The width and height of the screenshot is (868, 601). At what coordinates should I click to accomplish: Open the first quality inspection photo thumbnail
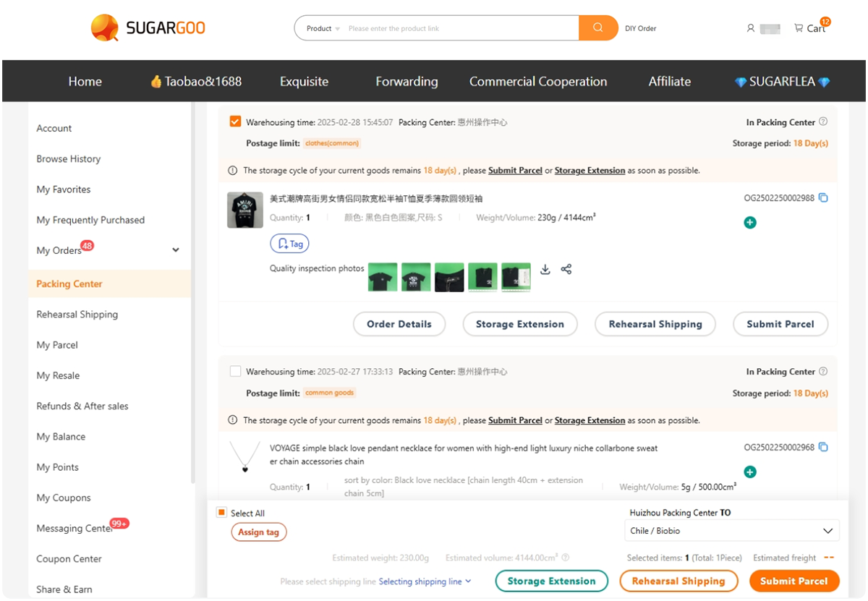(x=383, y=276)
